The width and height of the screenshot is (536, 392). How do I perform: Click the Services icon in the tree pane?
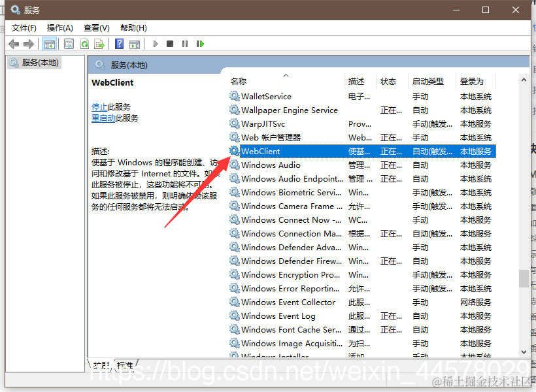click(x=14, y=63)
